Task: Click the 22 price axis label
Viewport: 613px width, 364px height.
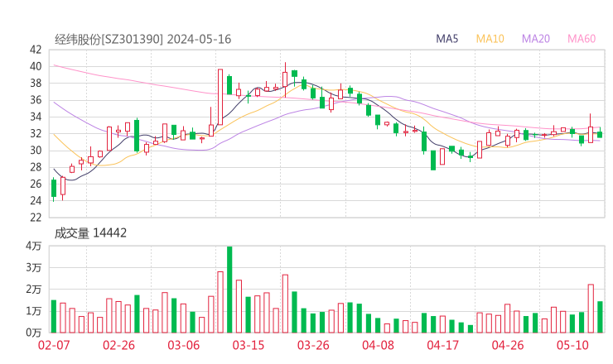Action: pos(36,218)
